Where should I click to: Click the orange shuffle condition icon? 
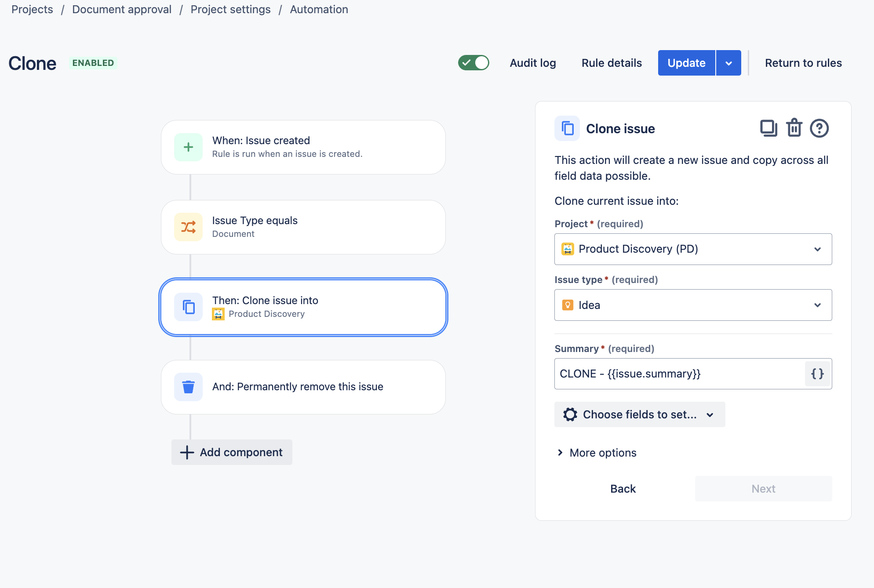click(188, 227)
